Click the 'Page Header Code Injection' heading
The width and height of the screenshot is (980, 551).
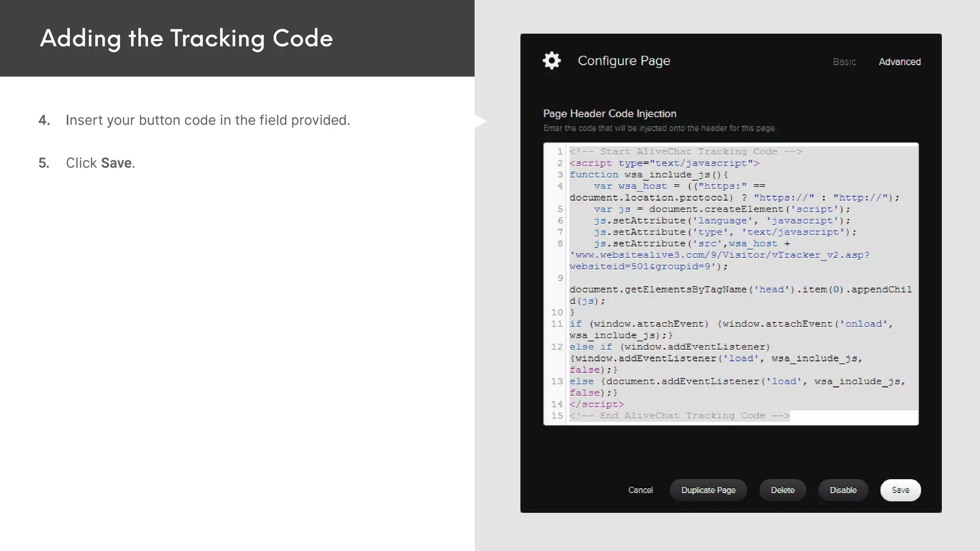click(x=610, y=113)
